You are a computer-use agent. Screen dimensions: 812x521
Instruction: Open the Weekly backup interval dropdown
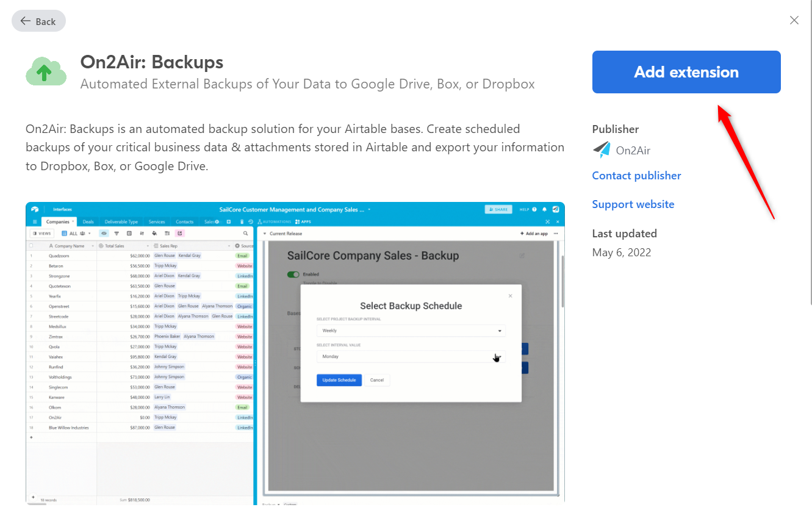[x=411, y=331]
